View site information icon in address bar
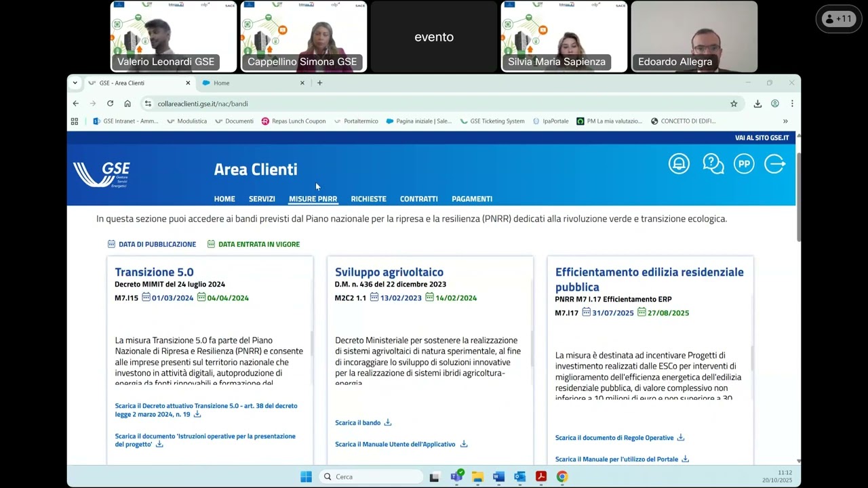The image size is (868, 488). [149, 104]
